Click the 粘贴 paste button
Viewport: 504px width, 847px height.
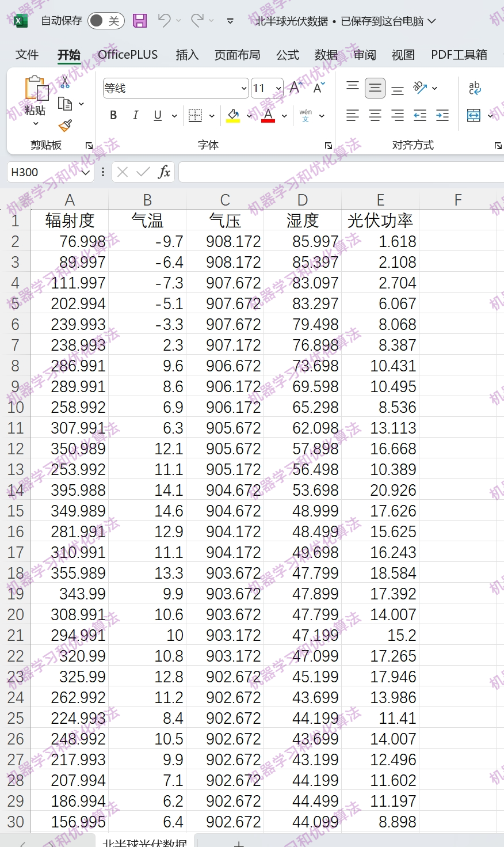click(x=35, y=95)
